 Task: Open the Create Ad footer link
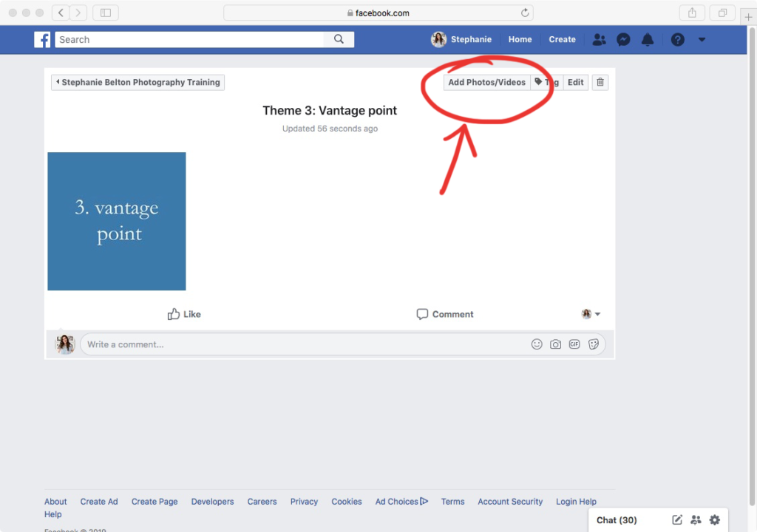(99, 502)
